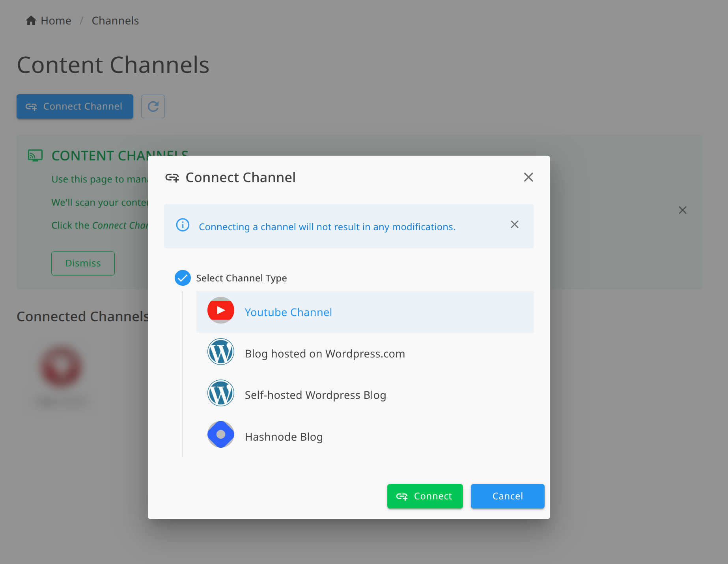Viewport: 728px width, 564px height.
Task: Cancel the Connect Channel dialog
Action: point(507,496)
